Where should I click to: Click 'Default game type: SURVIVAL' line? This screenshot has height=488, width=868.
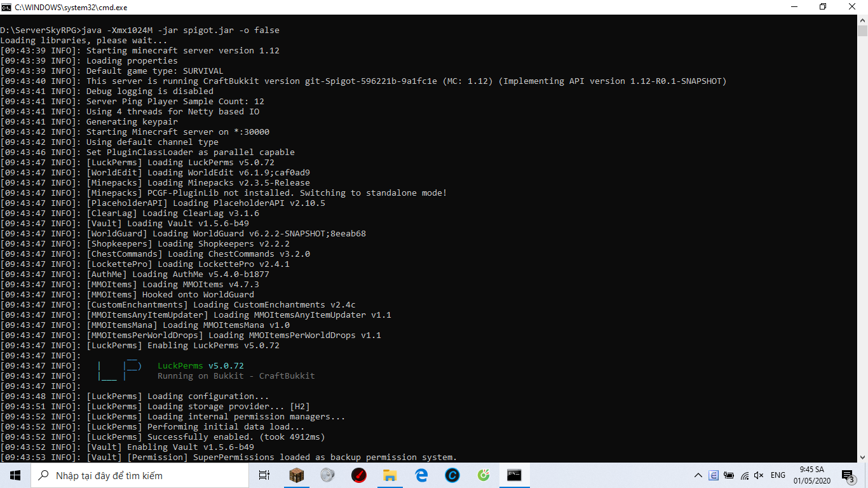[x=112, y=71]
